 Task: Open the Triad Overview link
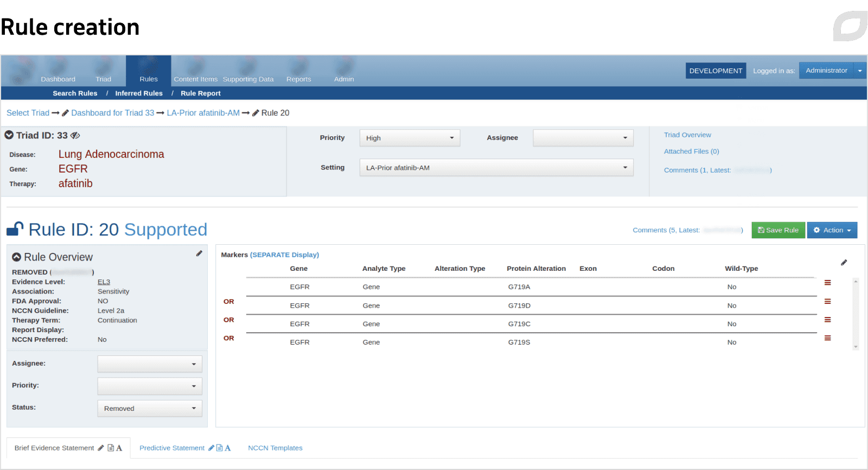(x=687, y=135)
